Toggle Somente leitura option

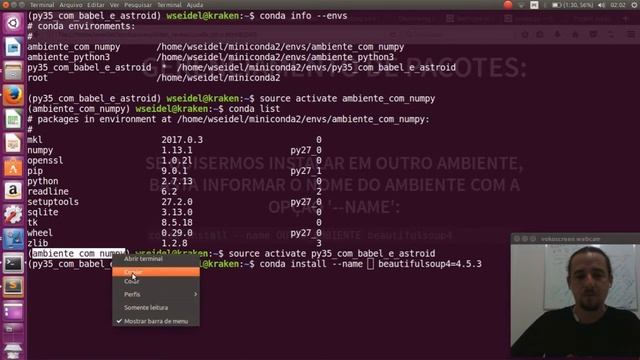pos(156,308)
